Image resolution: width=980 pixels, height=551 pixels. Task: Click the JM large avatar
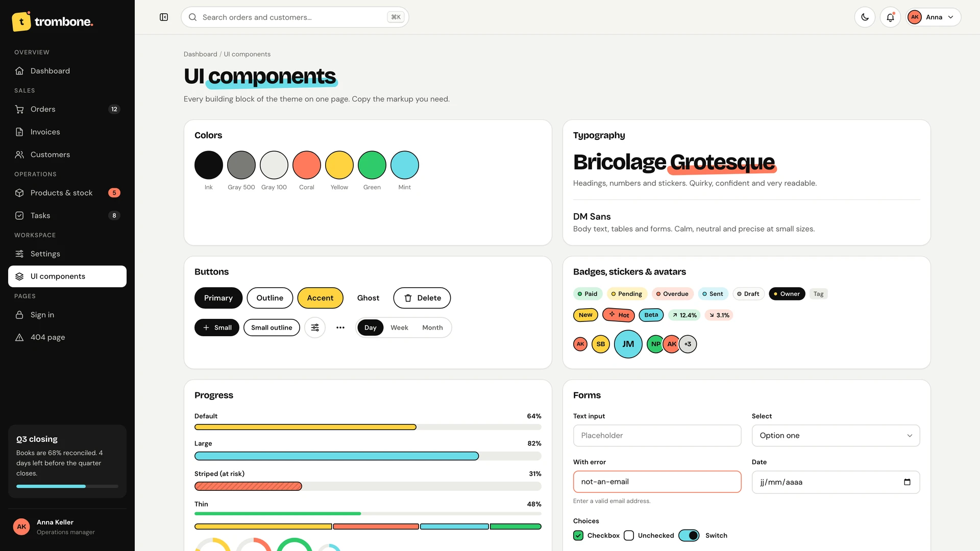628,344
